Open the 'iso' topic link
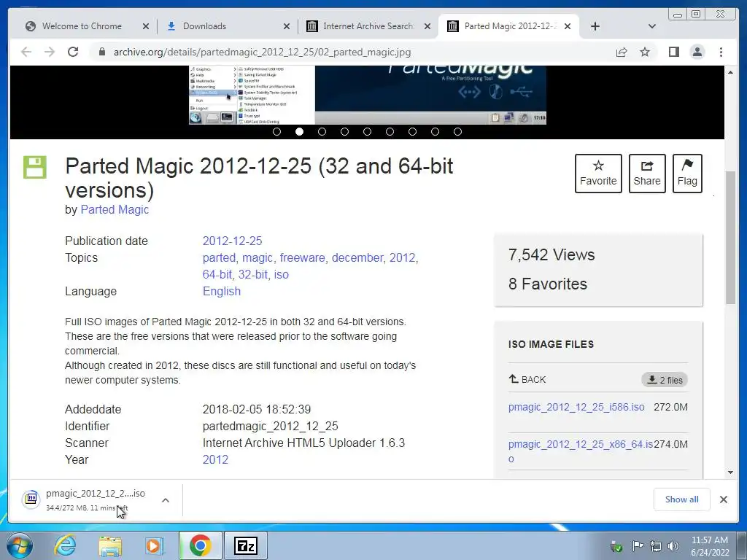The image size is (747, 560). click(281, 274)
